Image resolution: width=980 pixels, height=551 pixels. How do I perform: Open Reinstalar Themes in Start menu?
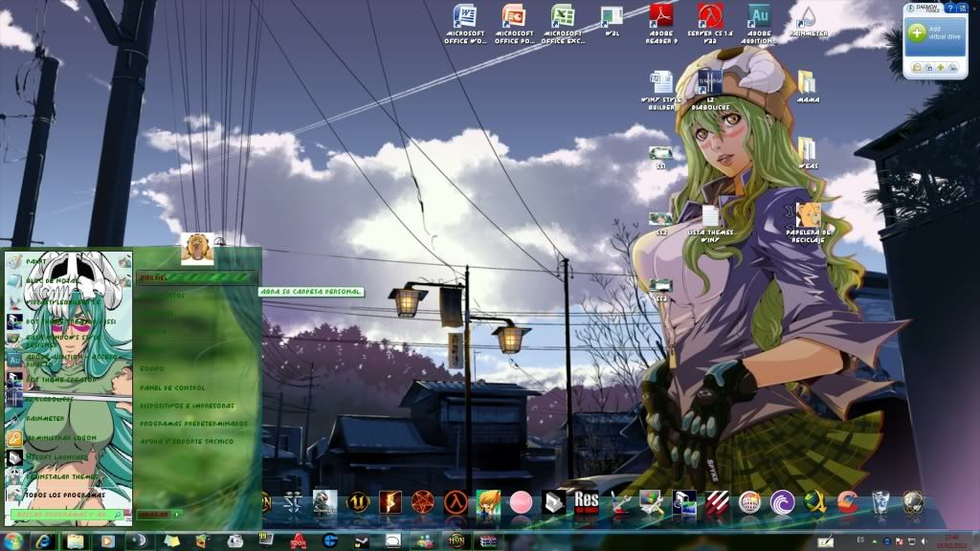tap(69, 476)
